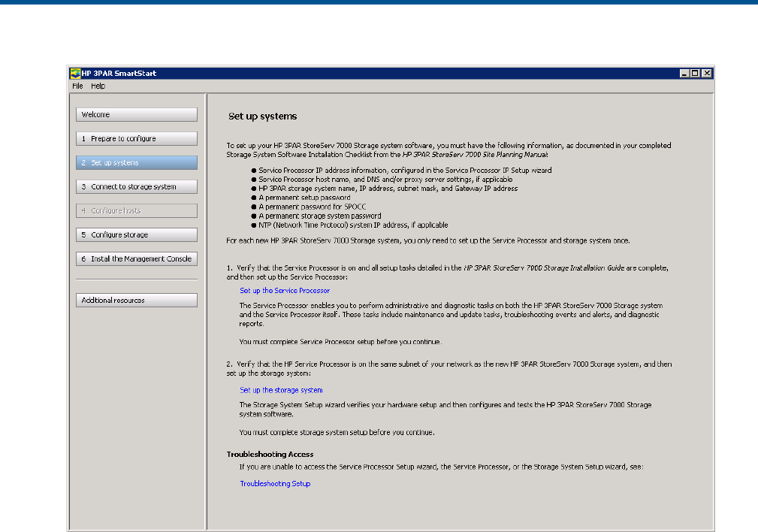
Task: Open the File menu
Action: (77, 86)
